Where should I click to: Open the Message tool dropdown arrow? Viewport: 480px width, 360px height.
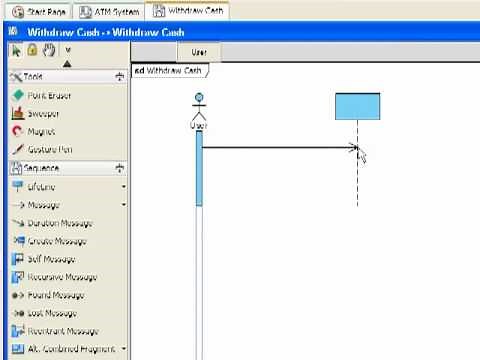[x=124, y=204]
